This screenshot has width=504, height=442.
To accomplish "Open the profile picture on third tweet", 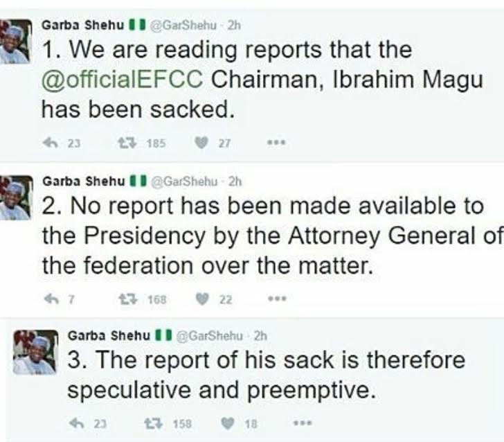I will click(x=35, y=352).
